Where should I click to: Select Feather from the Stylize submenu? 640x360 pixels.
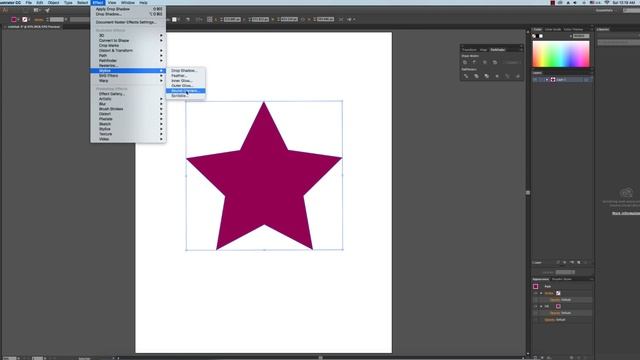coord(185,76)
